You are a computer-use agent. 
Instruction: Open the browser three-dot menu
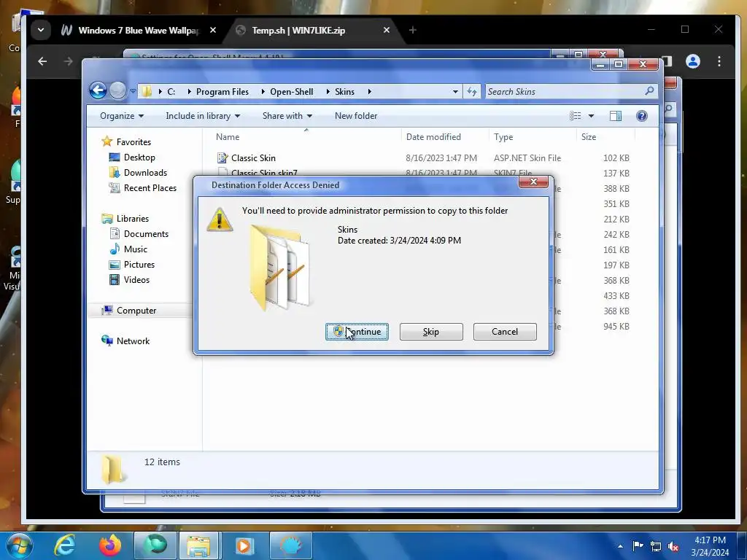[x=719, y=61]
